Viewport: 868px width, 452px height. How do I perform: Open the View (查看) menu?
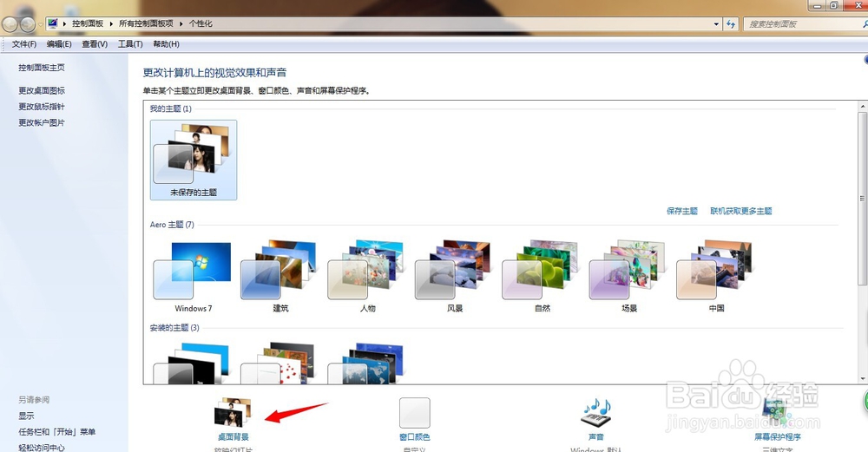(95, 44)
